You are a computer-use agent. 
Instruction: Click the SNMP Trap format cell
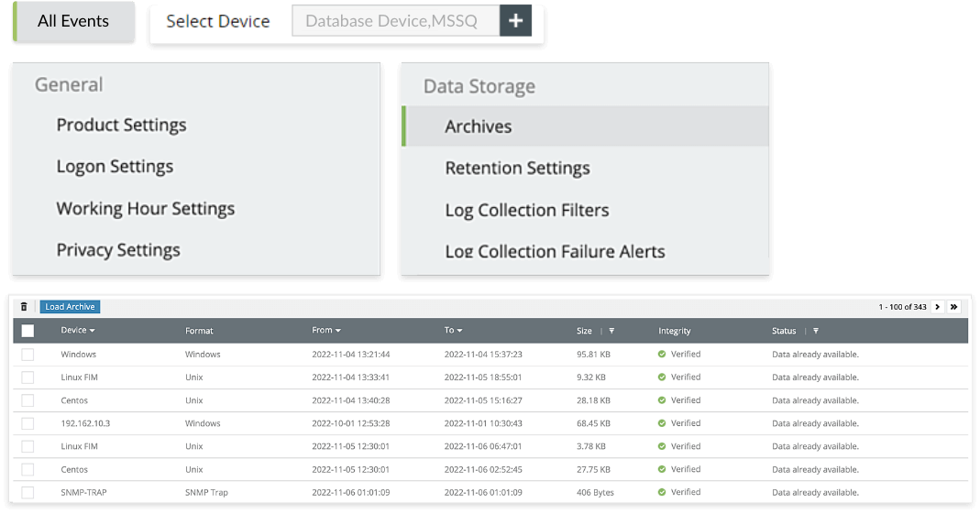coord(206,492)
